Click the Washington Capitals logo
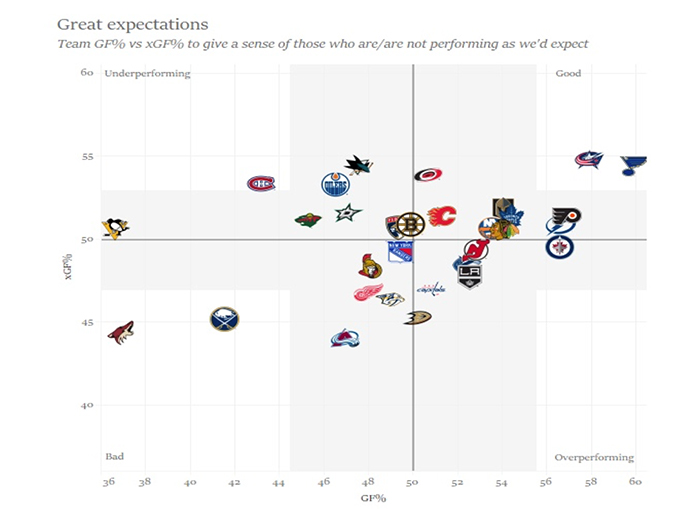 pos(431,289)
